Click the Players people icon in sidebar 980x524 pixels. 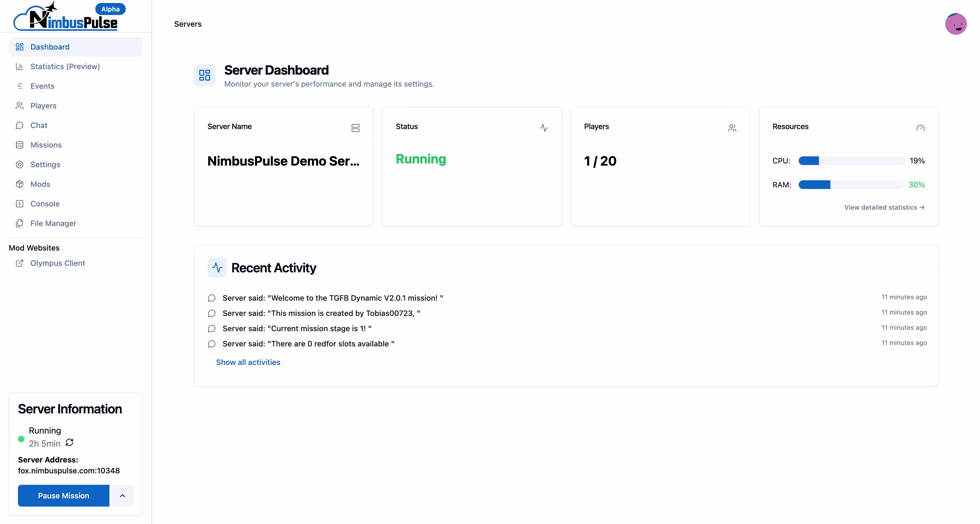[x=19, y=105]
